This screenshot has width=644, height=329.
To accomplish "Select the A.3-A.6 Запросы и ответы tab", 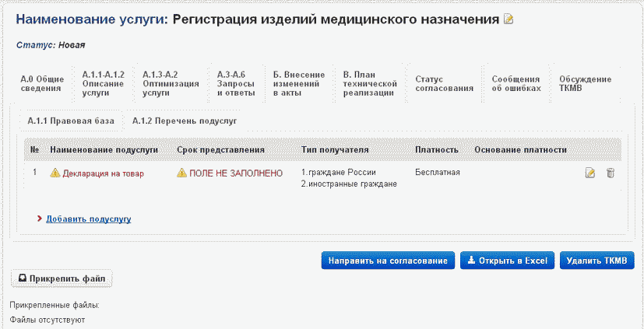I will [236, 83].
